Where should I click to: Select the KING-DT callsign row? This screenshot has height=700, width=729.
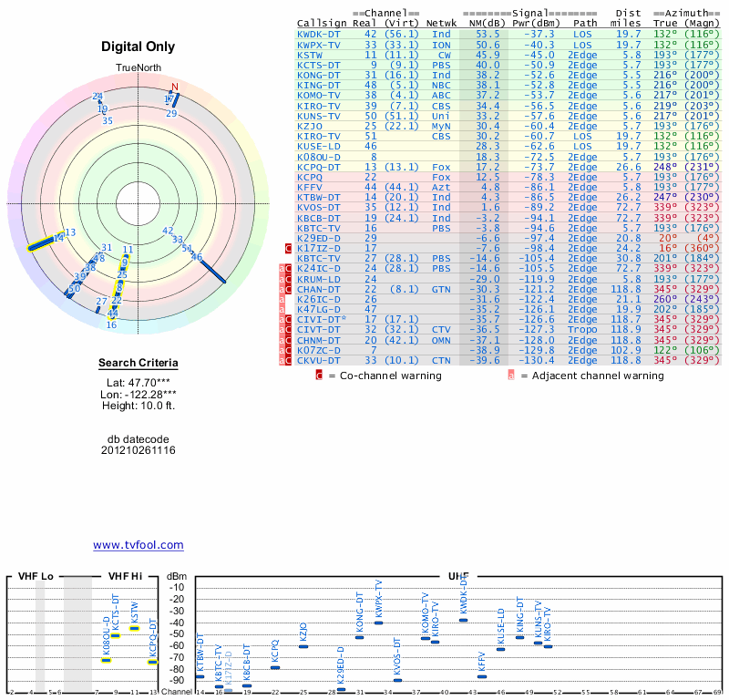pyautogui.click(x=319, y=85)
